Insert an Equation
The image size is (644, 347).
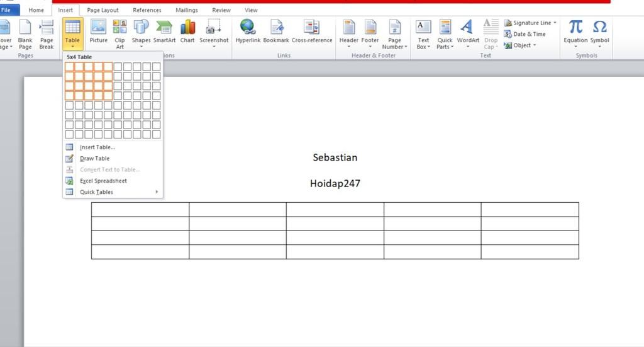point(575,34)
